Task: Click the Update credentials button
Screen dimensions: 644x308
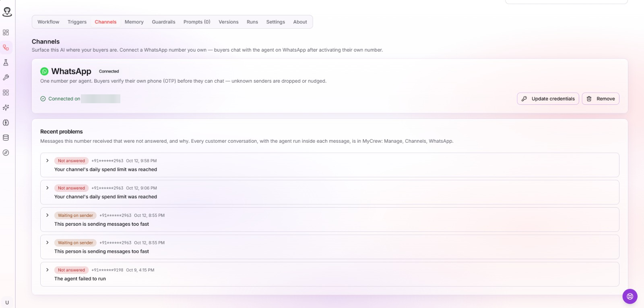Action: tap(548, 99)
